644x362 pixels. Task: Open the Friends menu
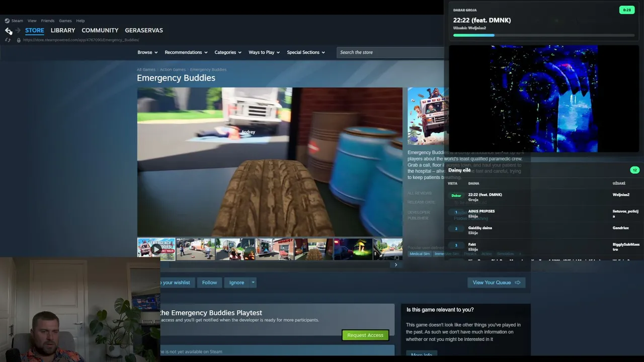click(x=48, y=21)
